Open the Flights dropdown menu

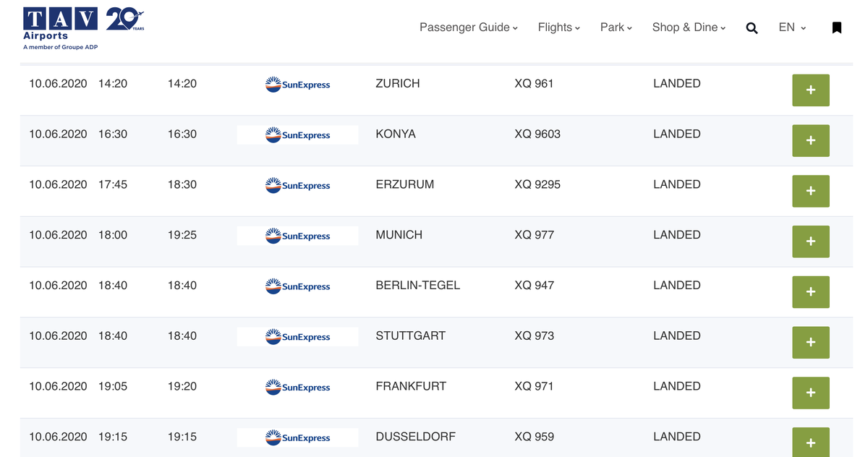tap(559, 27)
